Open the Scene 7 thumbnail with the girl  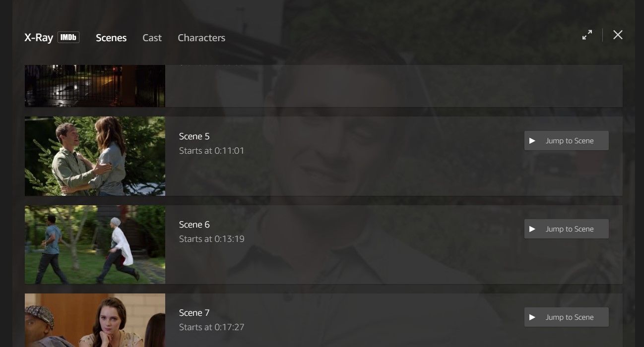click(95, 320)
